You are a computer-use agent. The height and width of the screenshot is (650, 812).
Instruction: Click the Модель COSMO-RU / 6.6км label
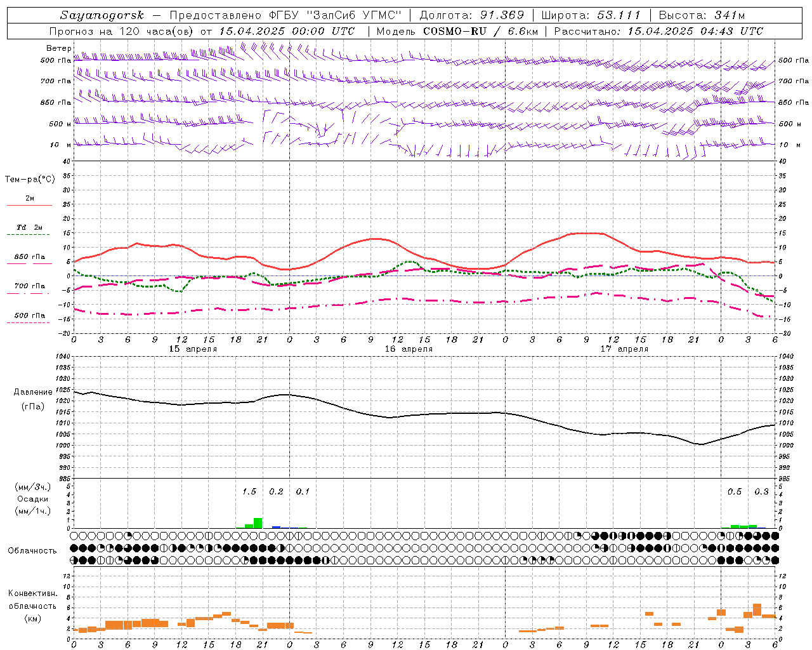pos(457,31)
